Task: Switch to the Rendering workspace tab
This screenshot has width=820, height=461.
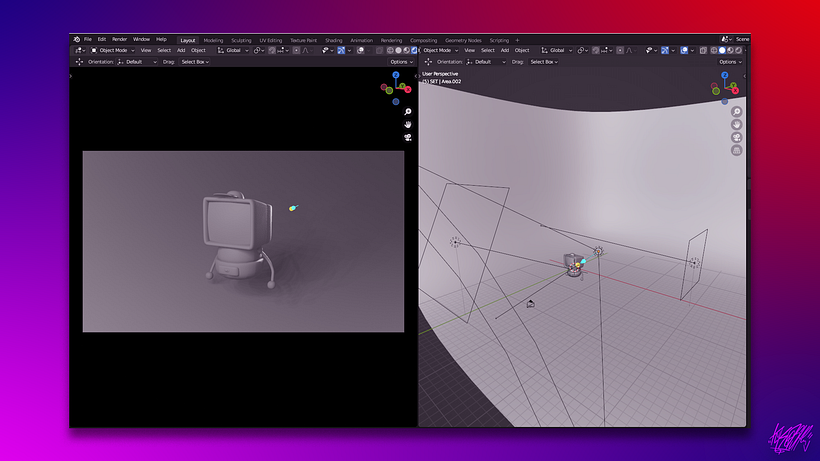Action: click(391, 40)
